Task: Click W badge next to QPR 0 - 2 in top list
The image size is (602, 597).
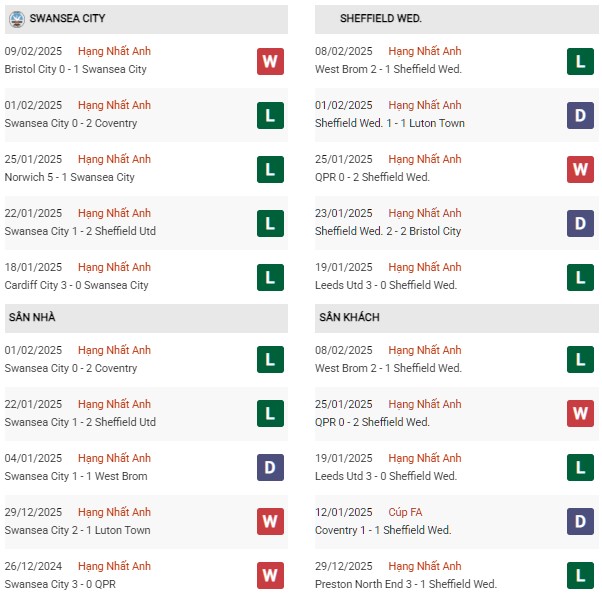Action: pyautogui.click(x=580, y=169)
